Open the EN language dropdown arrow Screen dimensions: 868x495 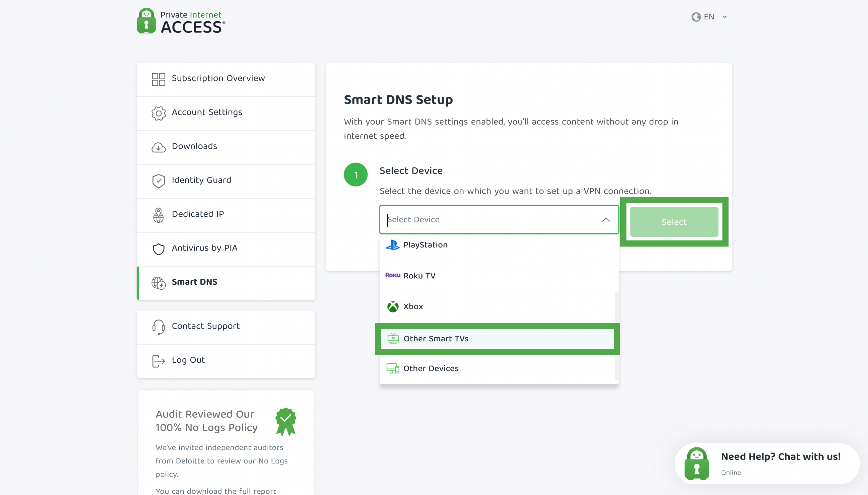[x=724, y=17]
